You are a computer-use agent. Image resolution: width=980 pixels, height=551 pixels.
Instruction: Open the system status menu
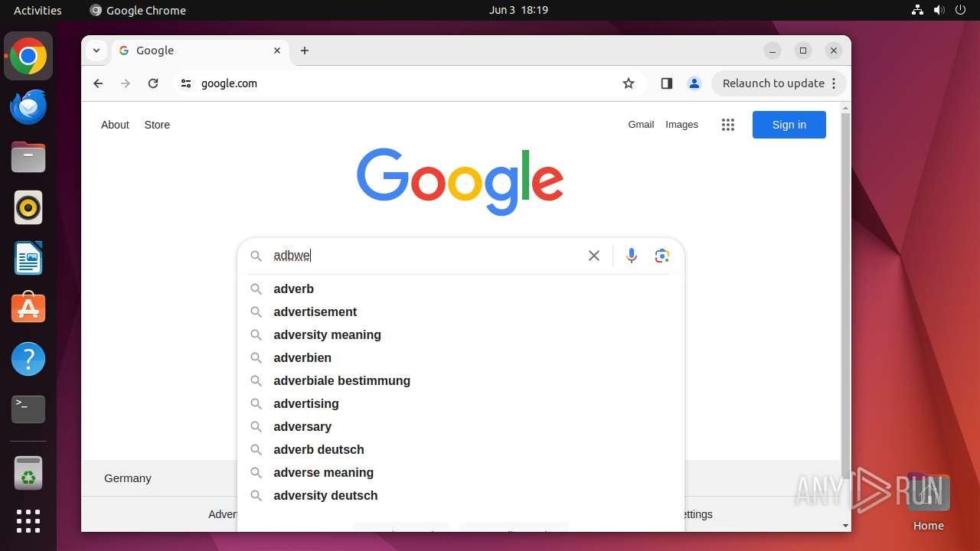tap(939, 10)
